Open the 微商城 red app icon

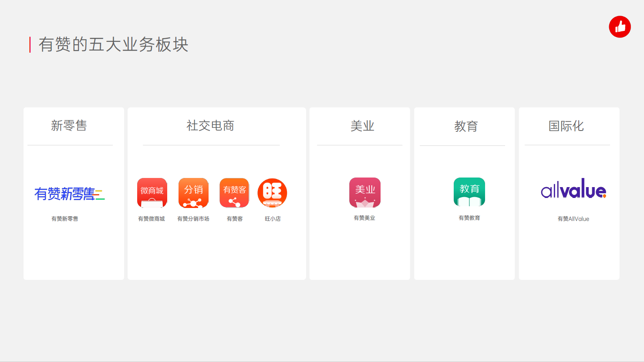click(152, 193)
